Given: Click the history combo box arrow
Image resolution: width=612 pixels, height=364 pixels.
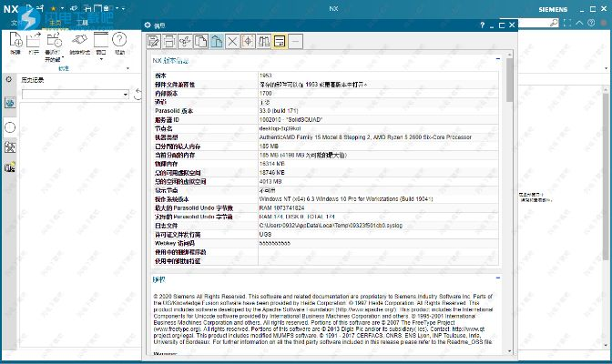Looking at the screenshot, I should click(126, 95).
